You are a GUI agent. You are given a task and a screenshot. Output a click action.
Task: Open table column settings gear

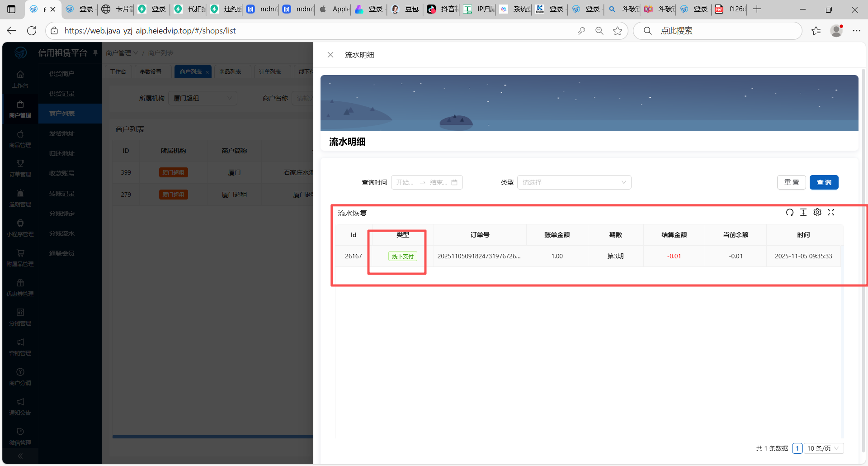click(817, 213)
